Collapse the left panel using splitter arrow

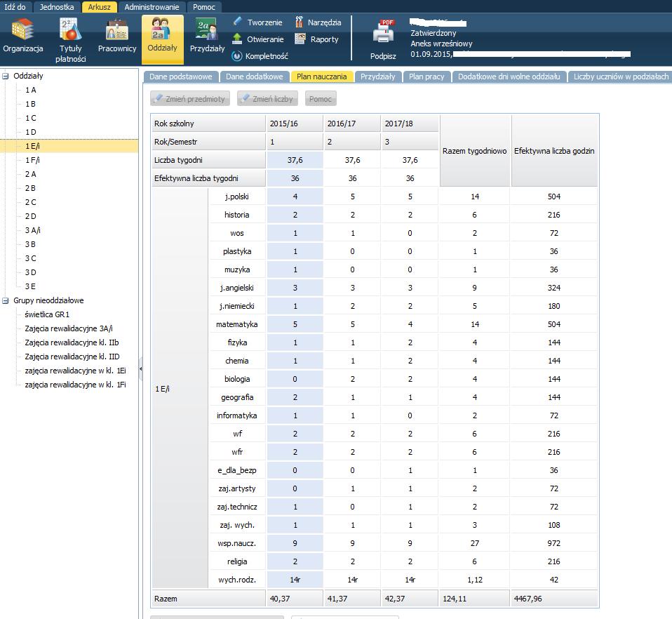140,368
